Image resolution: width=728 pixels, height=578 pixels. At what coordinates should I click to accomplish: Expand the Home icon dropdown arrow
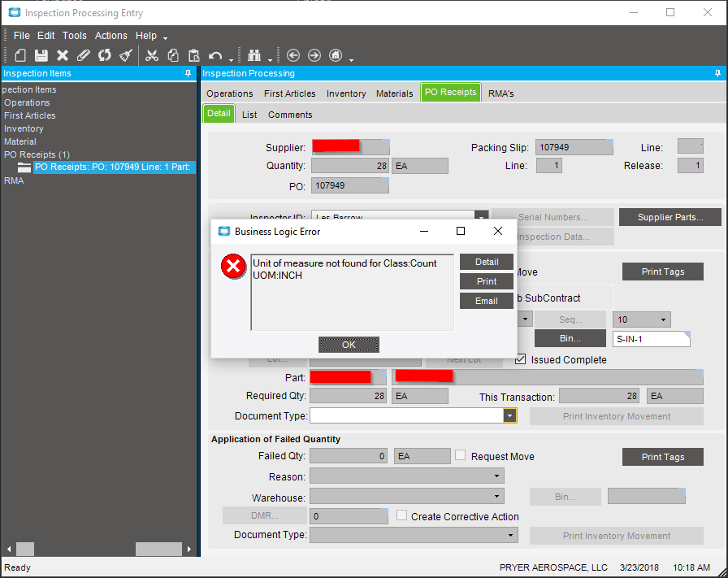352,60
